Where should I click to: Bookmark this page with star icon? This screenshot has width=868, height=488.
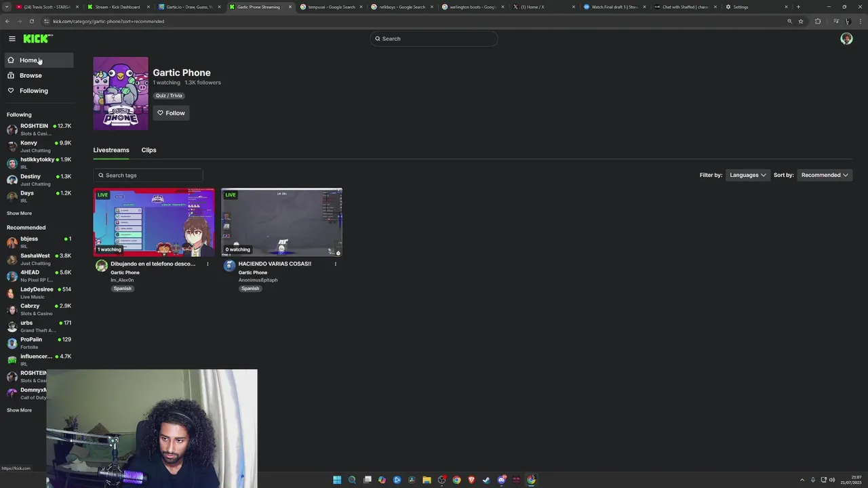(801, 21)
